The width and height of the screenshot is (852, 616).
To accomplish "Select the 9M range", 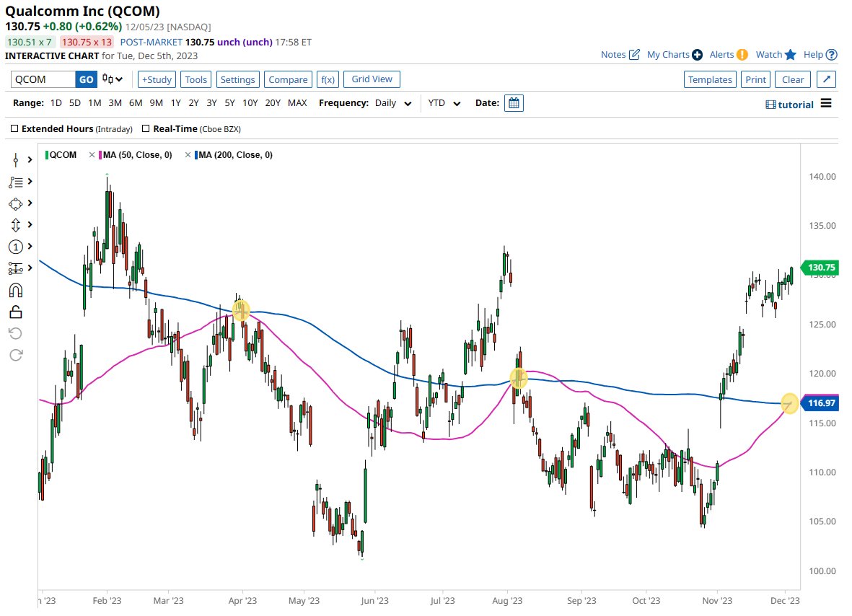I will tap(157, 102).
